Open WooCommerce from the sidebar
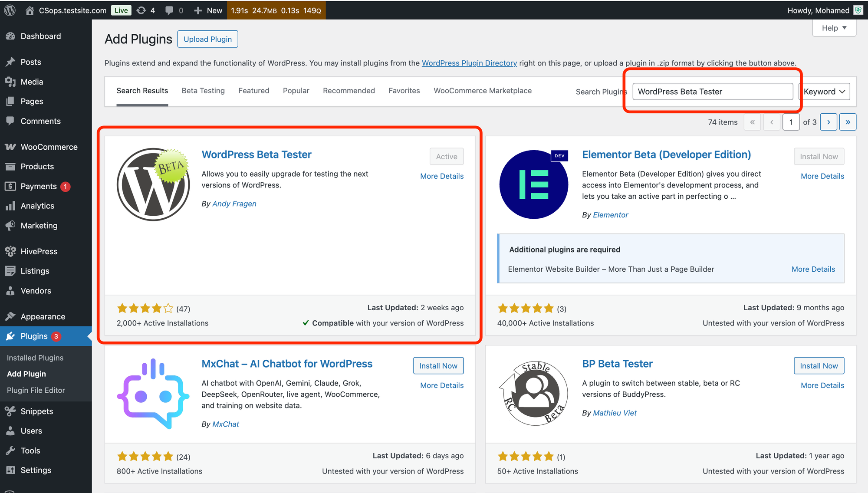 49,147
